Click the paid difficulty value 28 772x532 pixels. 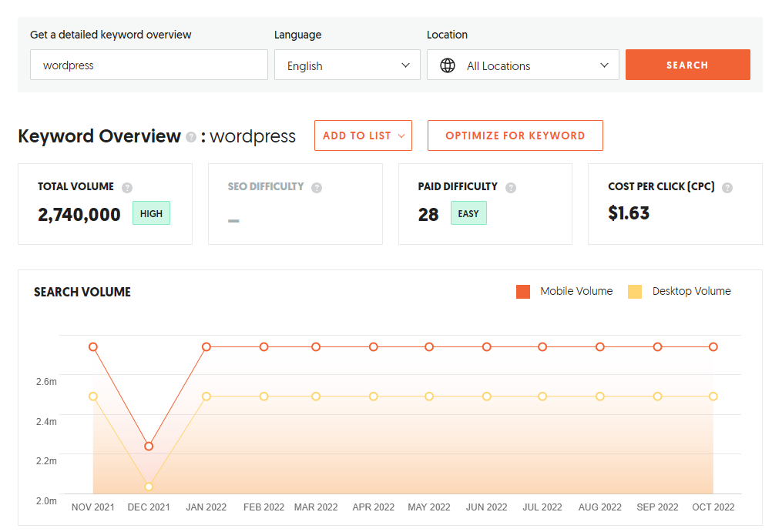428,215
